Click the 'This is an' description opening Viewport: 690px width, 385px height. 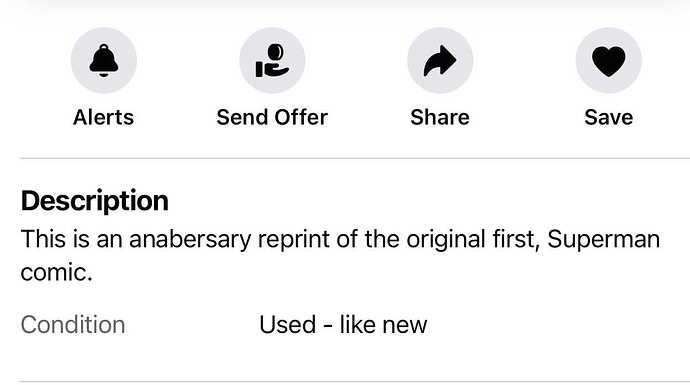(x=71, y=240)
